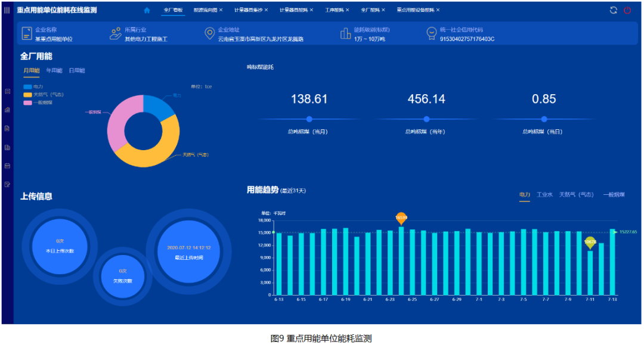
Task: Open the sidebar edit note icon
Action: point(7,184)
